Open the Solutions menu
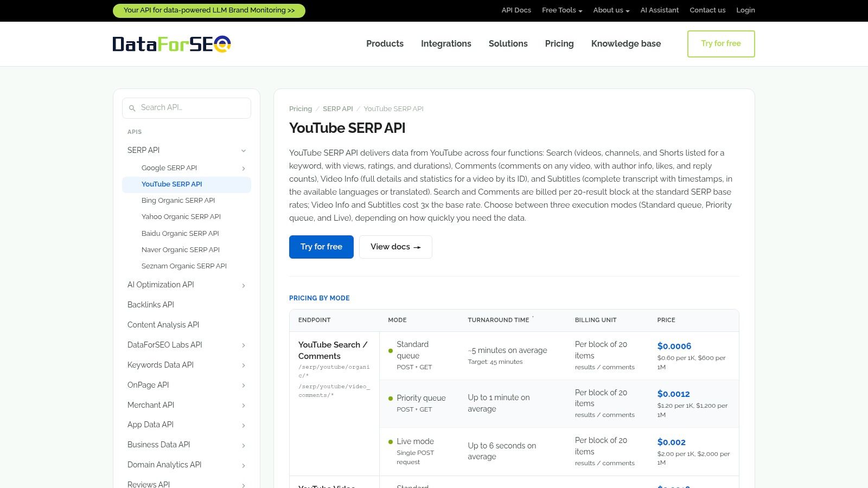868x488 pixels. pyautogui.click(x=508, y=44)
